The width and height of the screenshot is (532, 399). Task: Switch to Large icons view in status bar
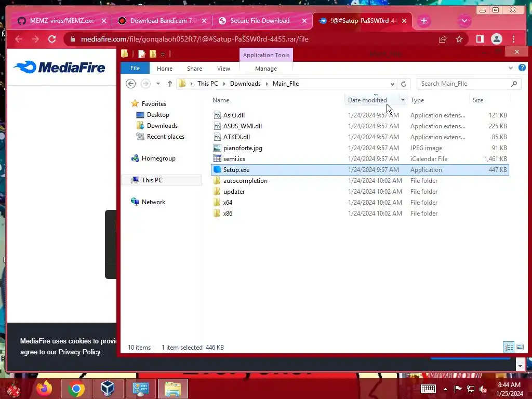click(520, 347)
